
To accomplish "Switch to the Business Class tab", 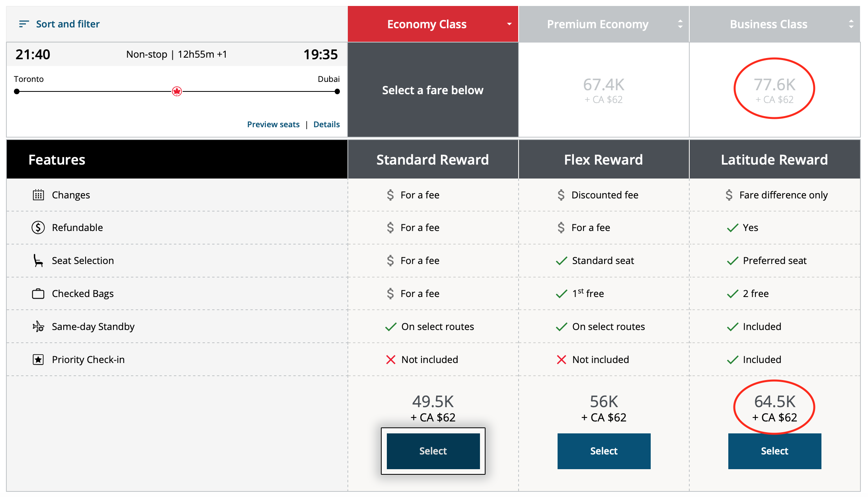I will (x=768, y=24).
